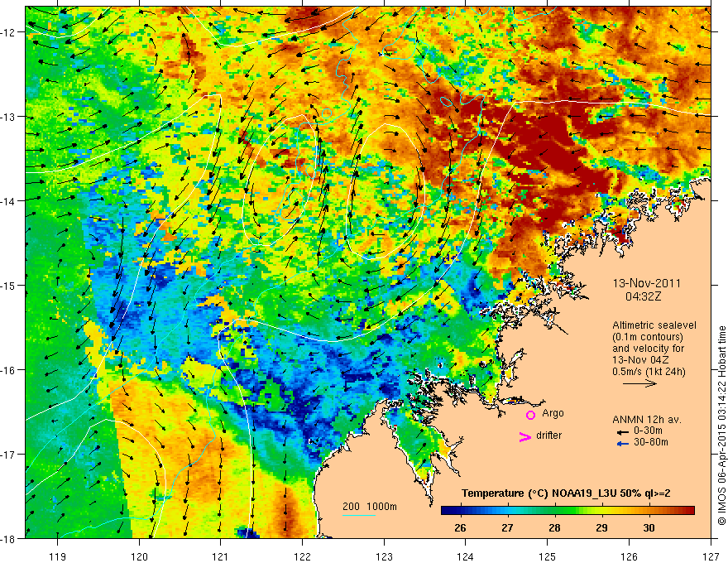The image size is (728, 563).
Task: Click longitude label 122 on bottom axis
Action: [302, 556]
